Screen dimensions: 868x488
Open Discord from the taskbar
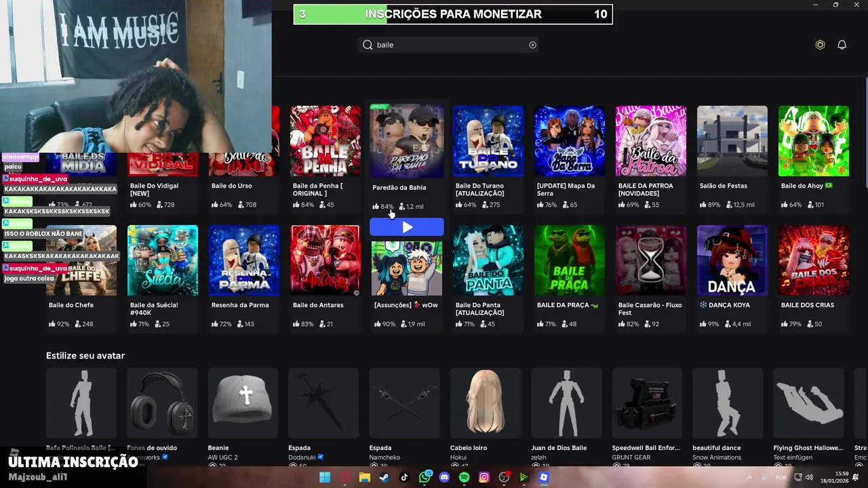pyautogui.click(x=444, y=477)
